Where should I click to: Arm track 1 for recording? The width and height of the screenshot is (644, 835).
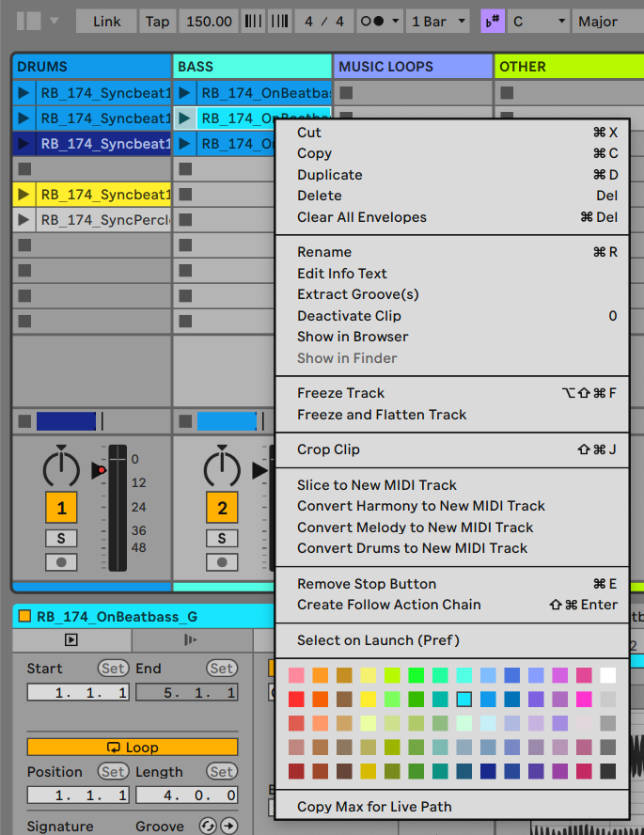(61, 562)
